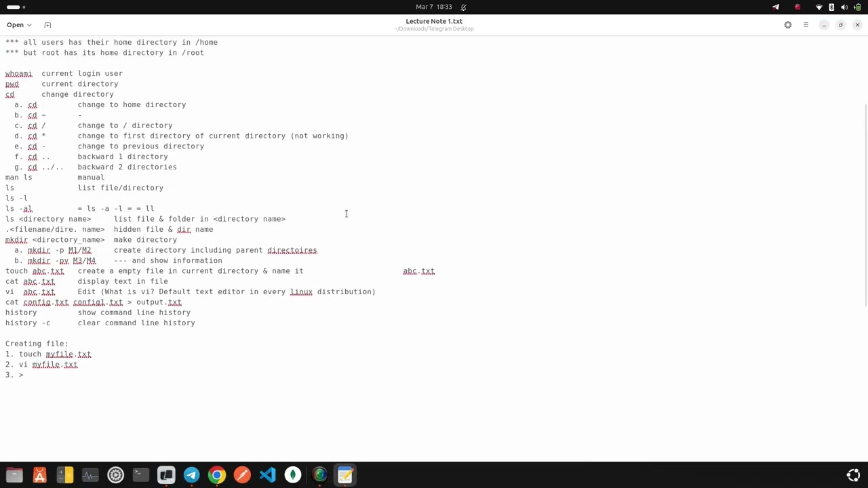868x488 pixels.
Task: Click 'display text in file' text
Action: click(123, 281)
